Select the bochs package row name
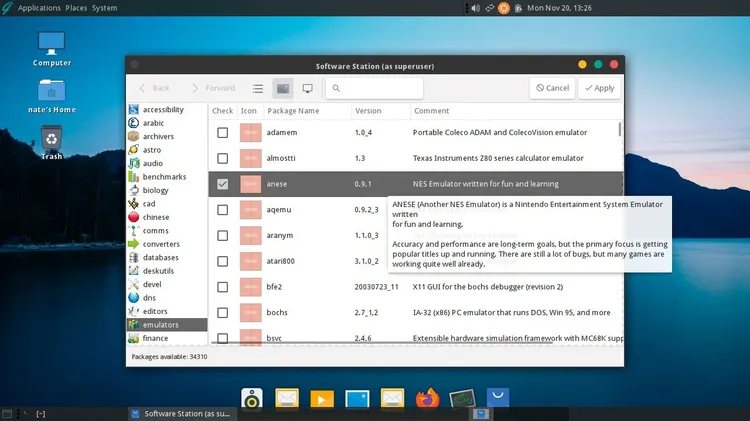 [277, 312]
